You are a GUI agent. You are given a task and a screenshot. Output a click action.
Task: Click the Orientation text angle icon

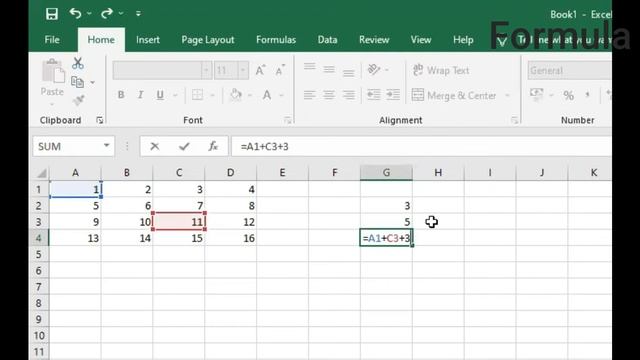[374, 70]
